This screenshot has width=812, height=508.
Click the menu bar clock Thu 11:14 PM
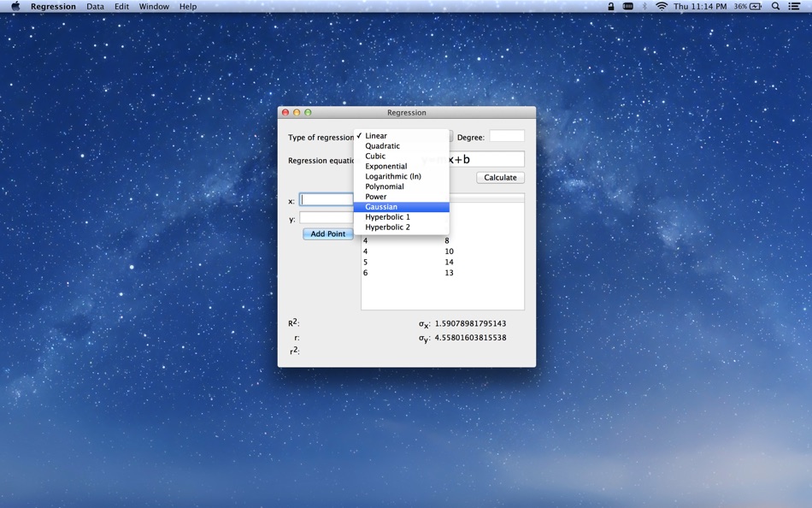pyautogui.click(x=700, y=6)
